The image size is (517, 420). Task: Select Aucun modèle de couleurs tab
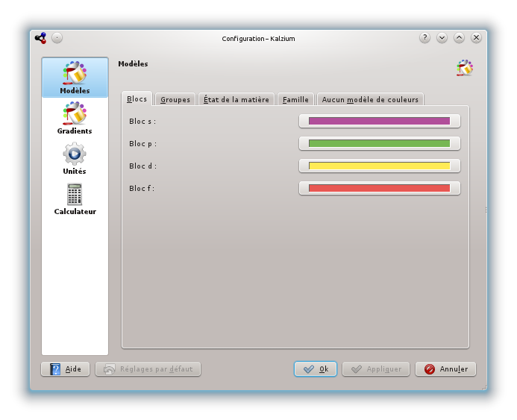(371, 99)
